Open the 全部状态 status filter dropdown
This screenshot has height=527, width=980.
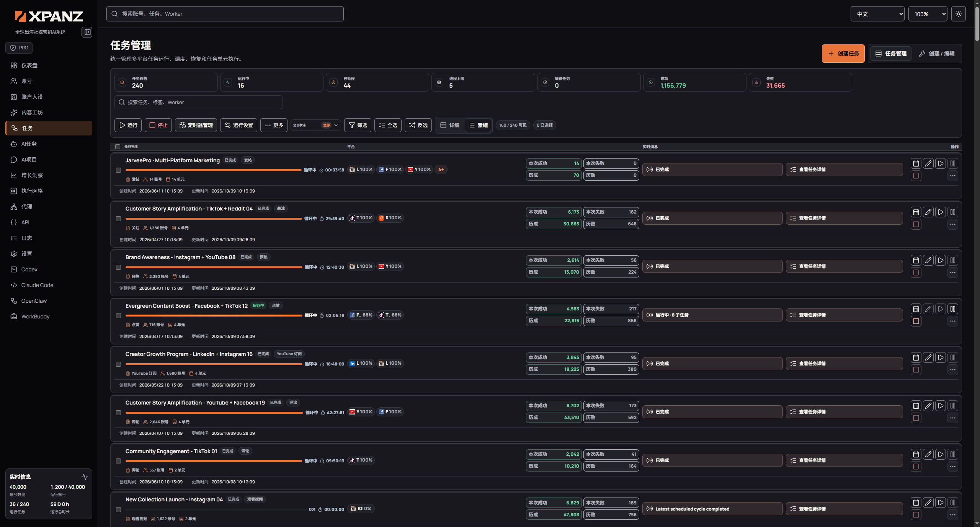(x=315, y=125)
